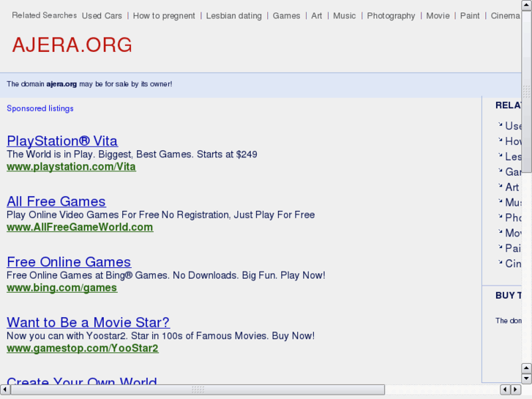Open the Photography related search
The height and width of the screenshot is (399, 532).
click(x=391, y=15)
